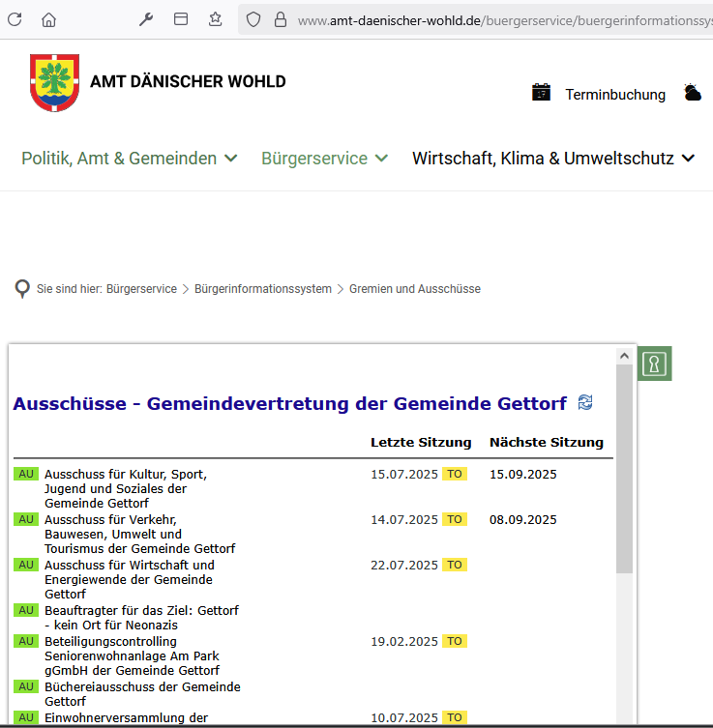
Task: Open TO badge for the 15.07.2025 session
Action: pyautogui.click(x=454, y=475)
